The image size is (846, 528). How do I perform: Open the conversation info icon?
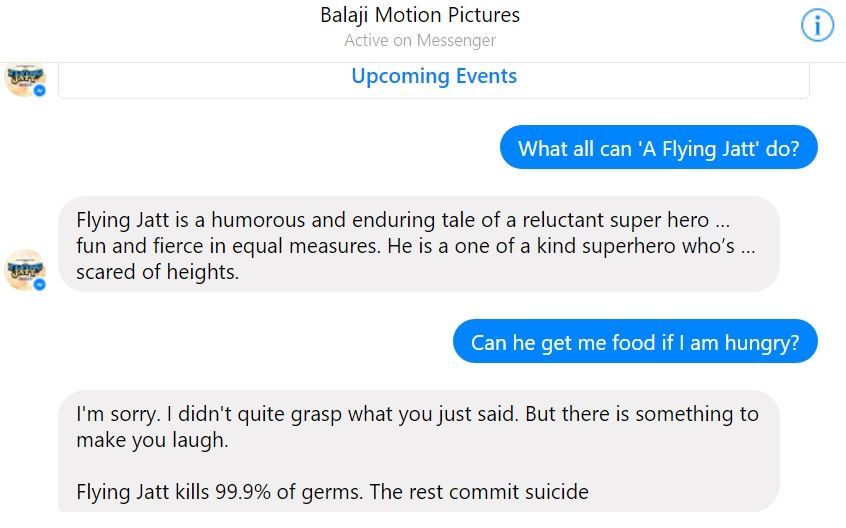pos(817,25)
